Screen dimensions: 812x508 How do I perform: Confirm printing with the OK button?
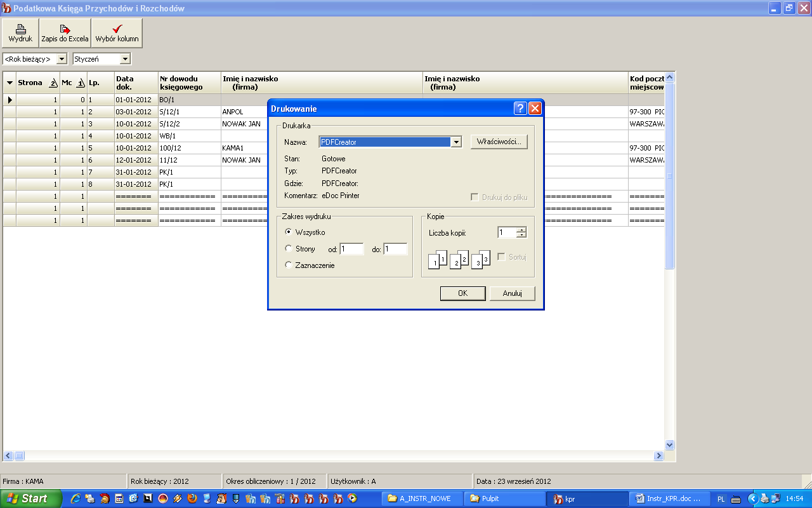click(x=463, y=293)
